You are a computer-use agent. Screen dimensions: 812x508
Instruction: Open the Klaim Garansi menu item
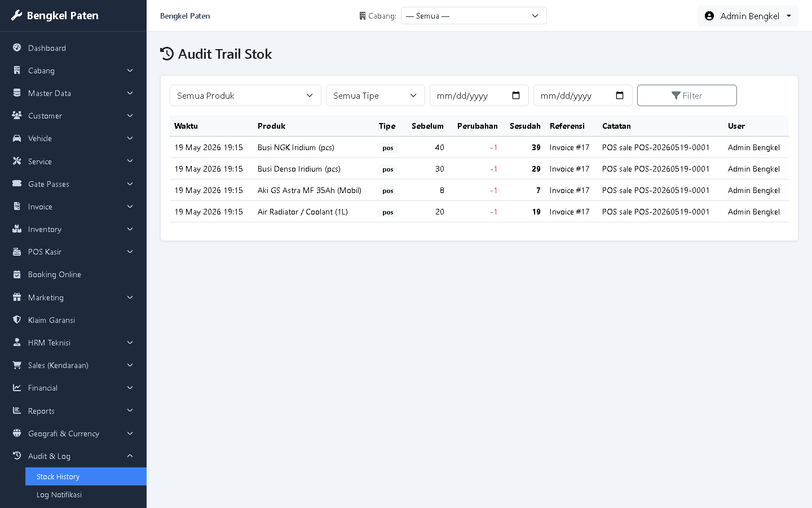click(x=73, y=320)
